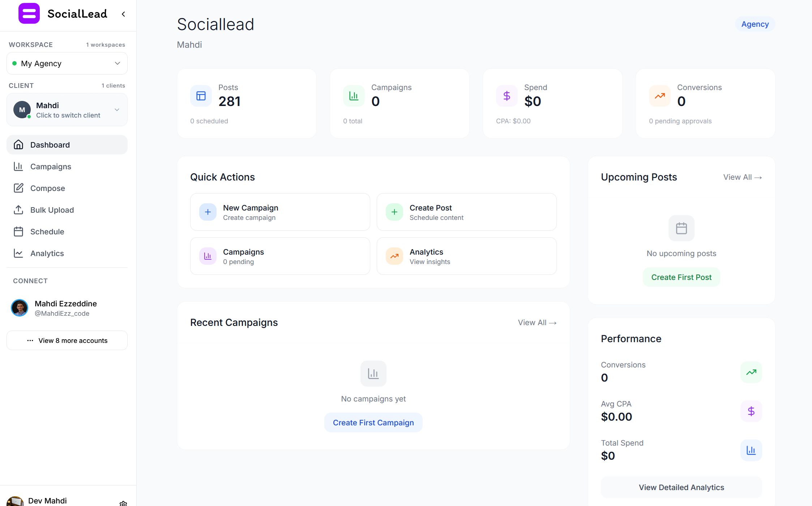Click the Mahdi Ezzeddine account avatar
Viewport: 812px width, 506px height.
20,308
